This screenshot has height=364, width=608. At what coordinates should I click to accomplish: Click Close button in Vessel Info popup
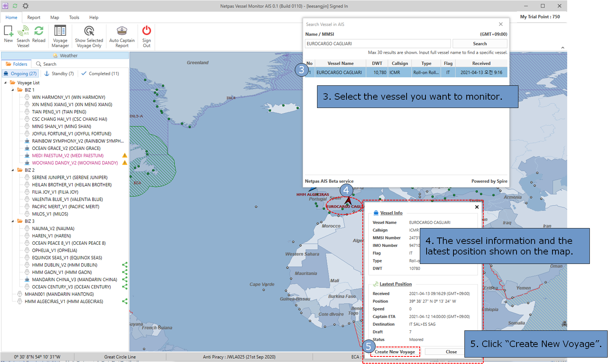point(451,352)
